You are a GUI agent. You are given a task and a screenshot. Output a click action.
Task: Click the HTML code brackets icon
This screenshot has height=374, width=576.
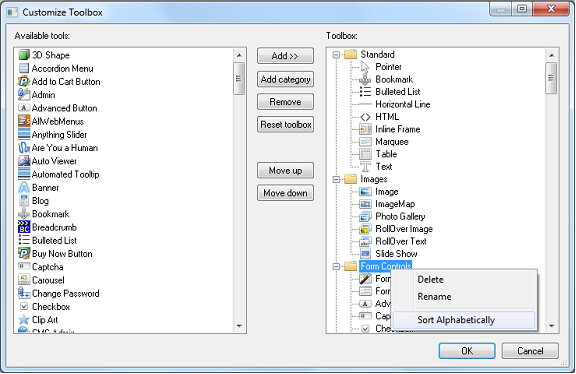[365, 117]
